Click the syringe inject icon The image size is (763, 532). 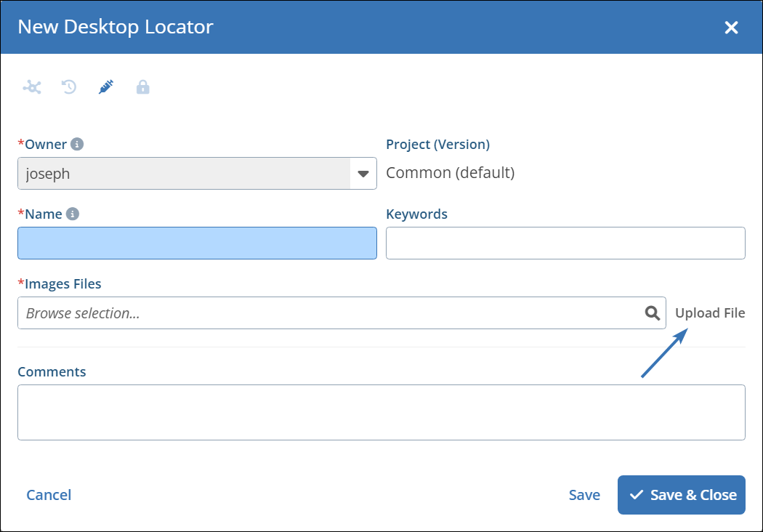point(106,88)
